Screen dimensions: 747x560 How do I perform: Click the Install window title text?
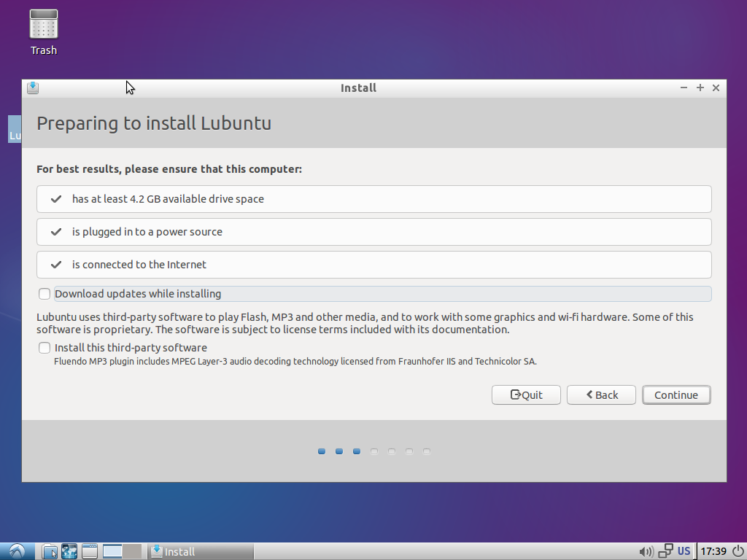tap(358, 88)
